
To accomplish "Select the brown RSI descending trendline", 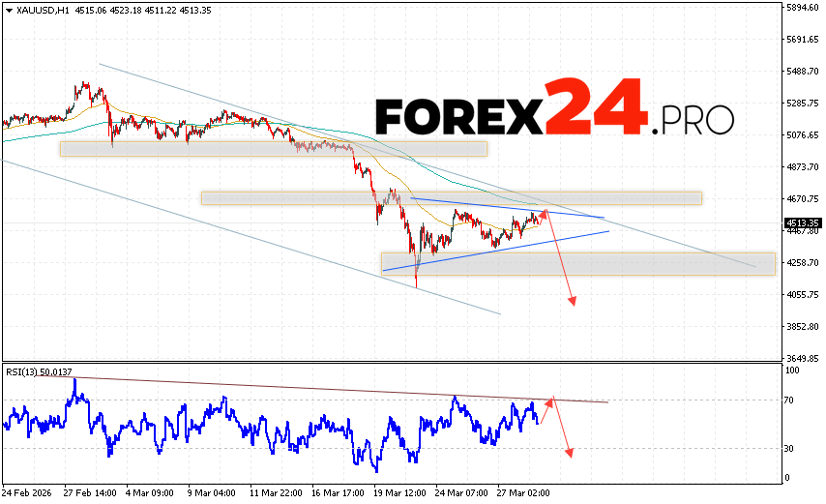I will 339,389.
